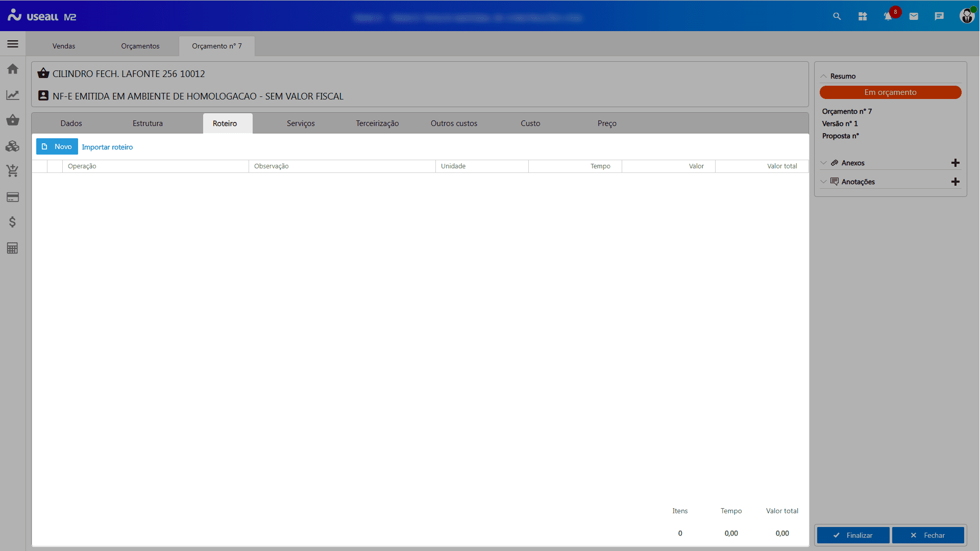Open the Preço tab
Screen dimensions: 980x551
[607, 123]
